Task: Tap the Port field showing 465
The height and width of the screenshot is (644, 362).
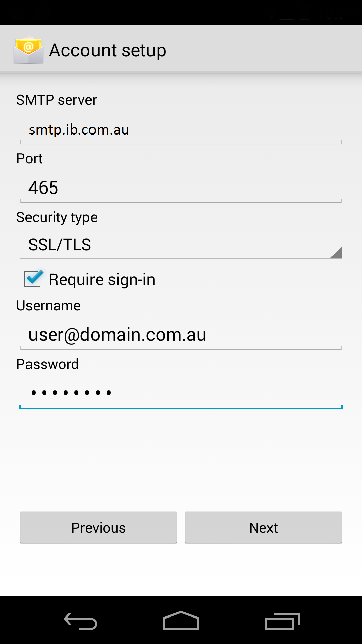Action: tap(181, 188)
